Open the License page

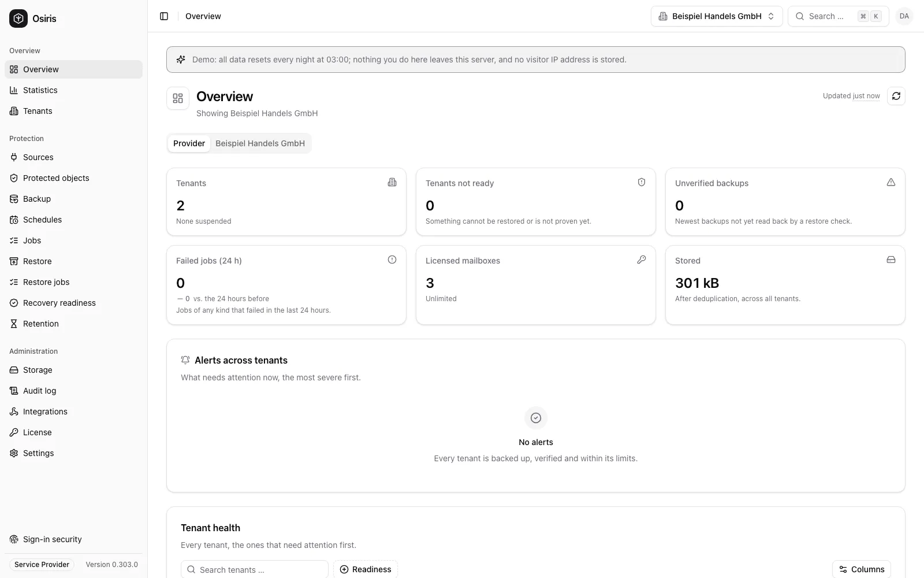73,432
